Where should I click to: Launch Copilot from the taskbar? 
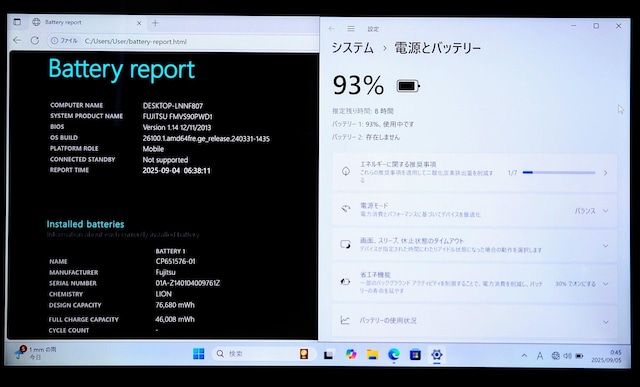coord(351,354)
